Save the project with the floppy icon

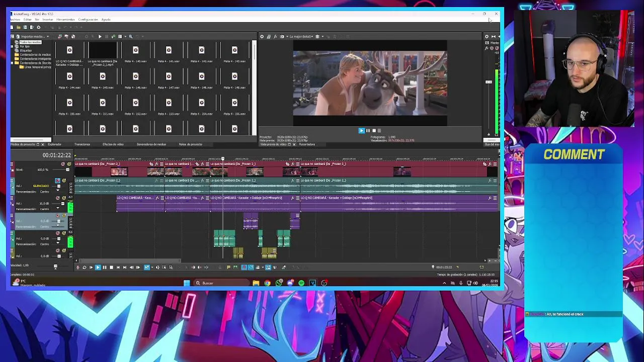click(25, 27)
